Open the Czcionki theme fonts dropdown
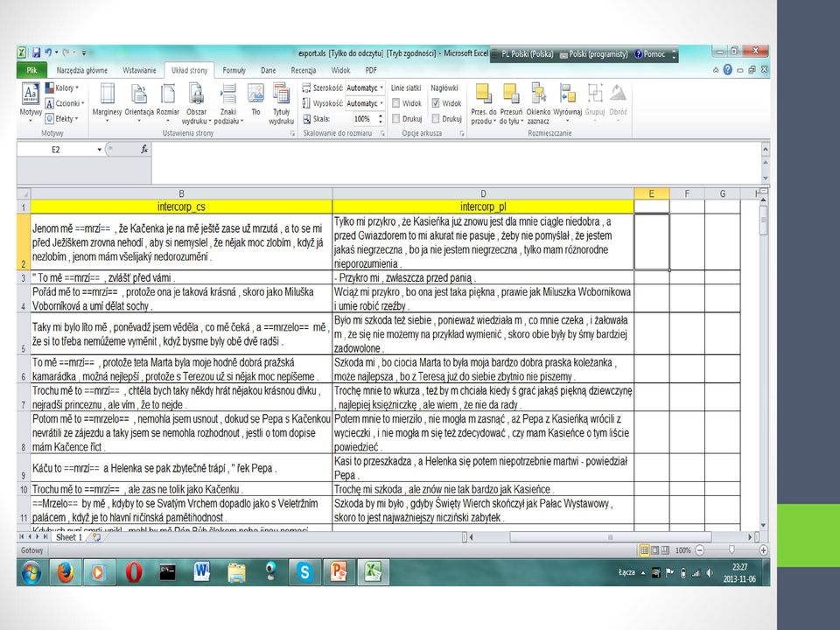Screen dimensions: 840x630 coord(65,103)
